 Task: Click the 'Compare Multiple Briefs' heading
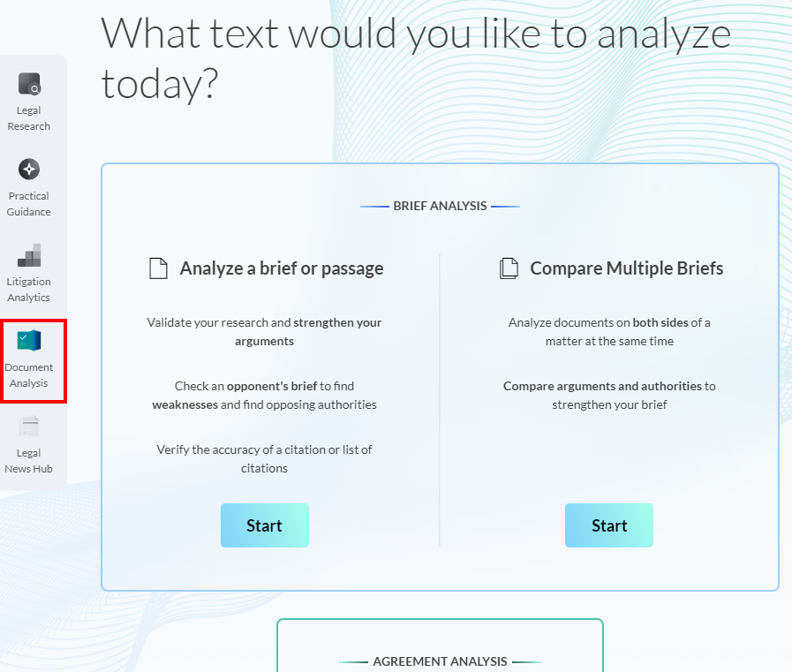coord(629,268)
